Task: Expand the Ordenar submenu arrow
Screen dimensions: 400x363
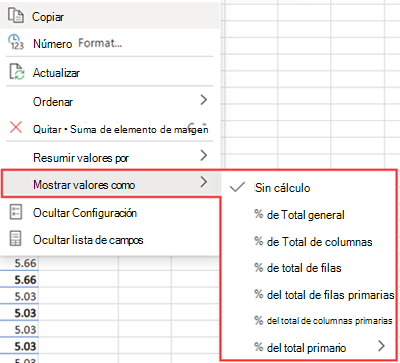Action: tap(204, 100)
